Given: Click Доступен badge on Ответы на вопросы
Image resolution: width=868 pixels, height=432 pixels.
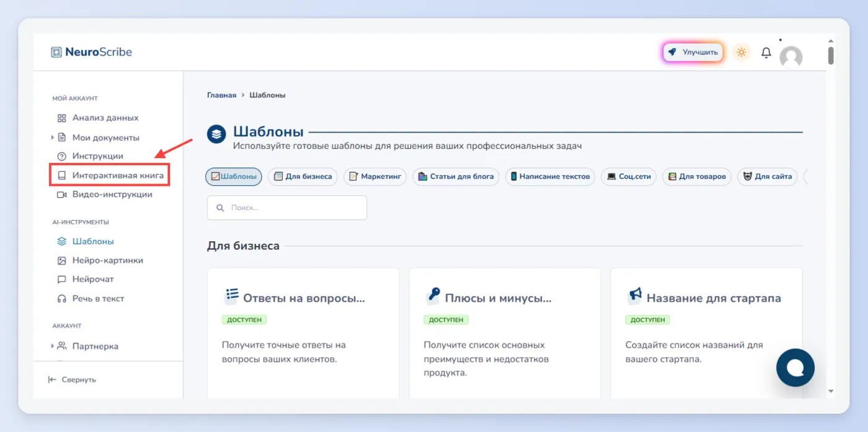Looking at the screenshot, I should [x=244, y=320].
